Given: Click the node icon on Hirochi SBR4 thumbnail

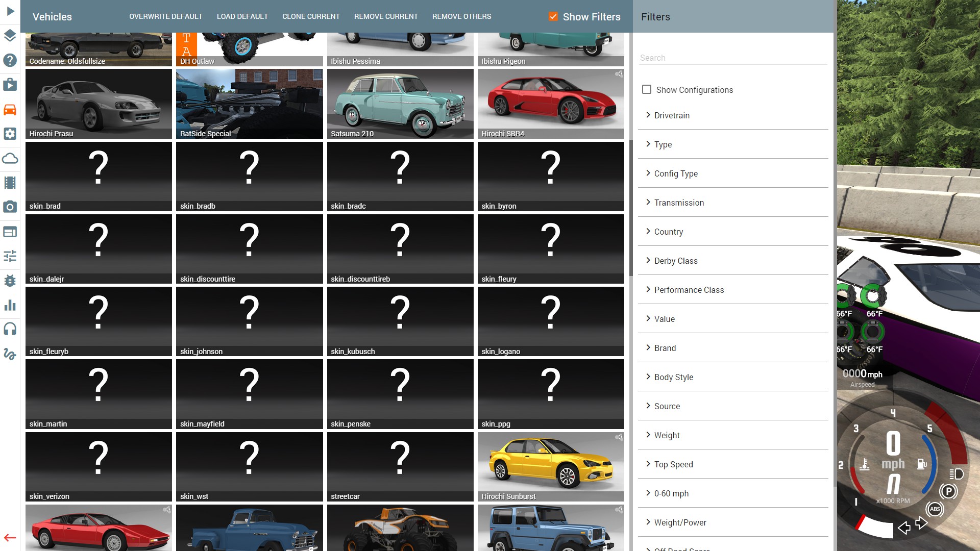Looking at the screenshot, I should 619,74.
